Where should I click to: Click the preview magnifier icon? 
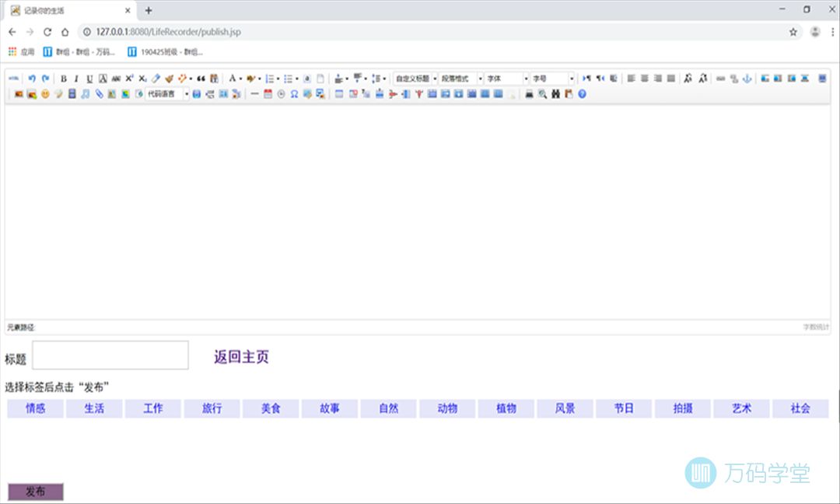click(543, 94)
